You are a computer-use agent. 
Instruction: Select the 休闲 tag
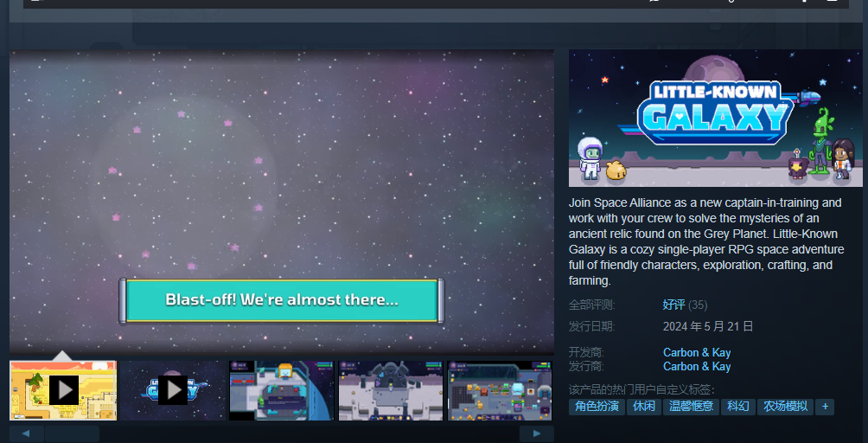(644, 407)
